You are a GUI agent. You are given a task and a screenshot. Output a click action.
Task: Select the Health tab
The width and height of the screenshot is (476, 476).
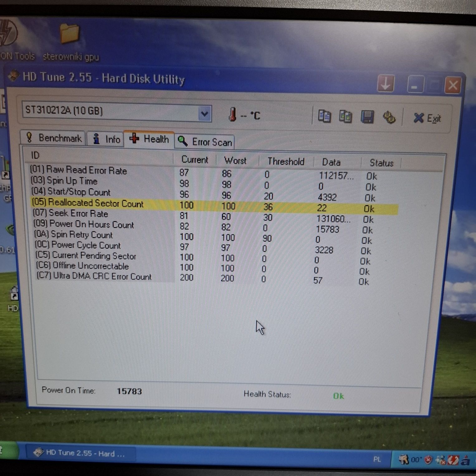pyautogui.click(x=149, y=139)
